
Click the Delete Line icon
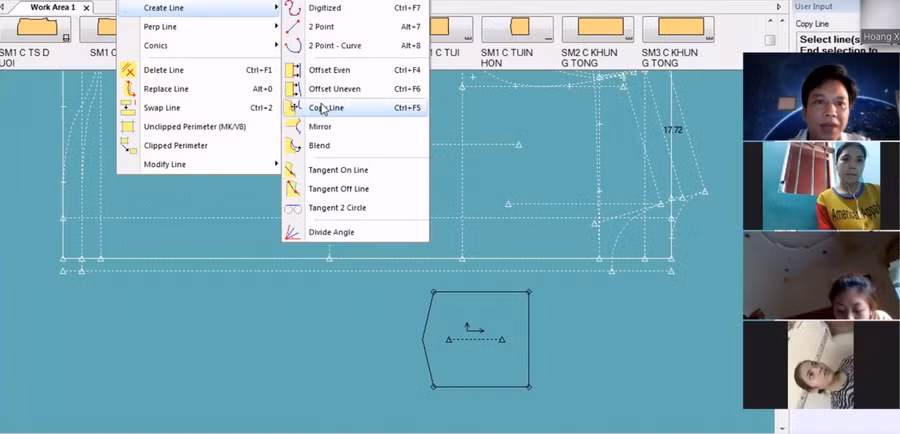[x=128, y=71]
